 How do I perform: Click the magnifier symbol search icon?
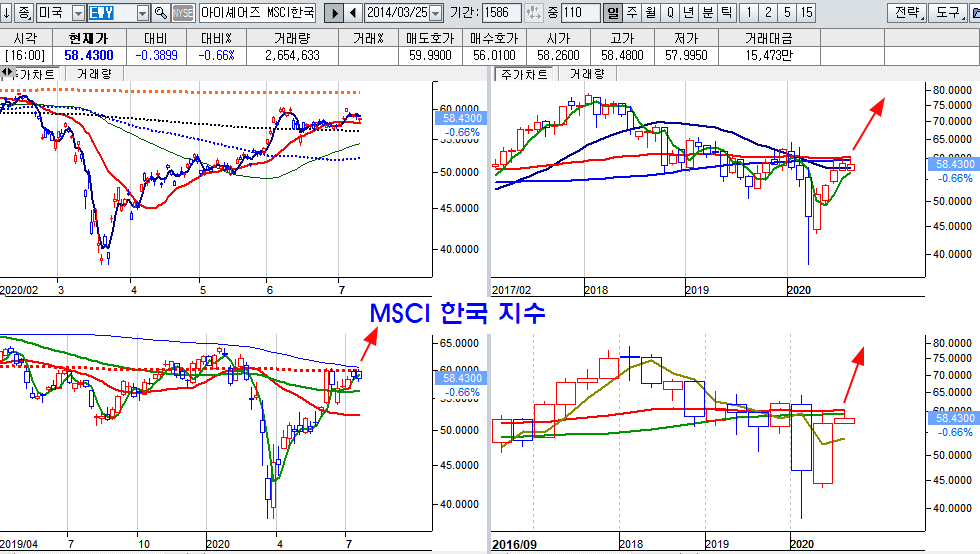coord(160,13)
